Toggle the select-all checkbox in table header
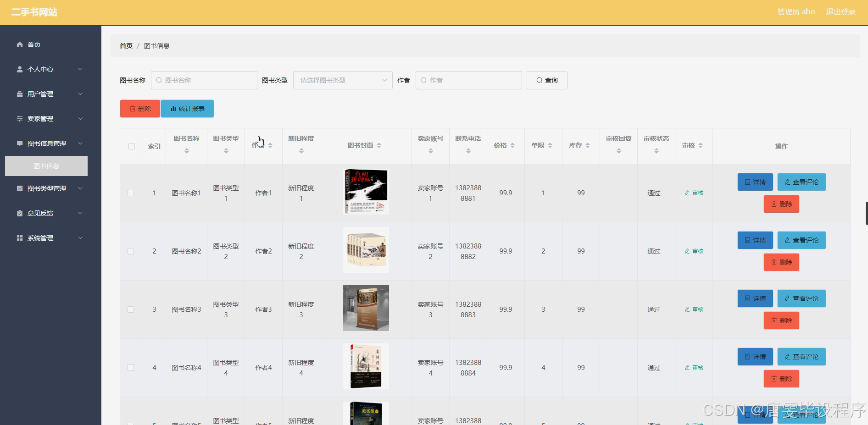This screenshot has height=425, width=868. (132, 146)
